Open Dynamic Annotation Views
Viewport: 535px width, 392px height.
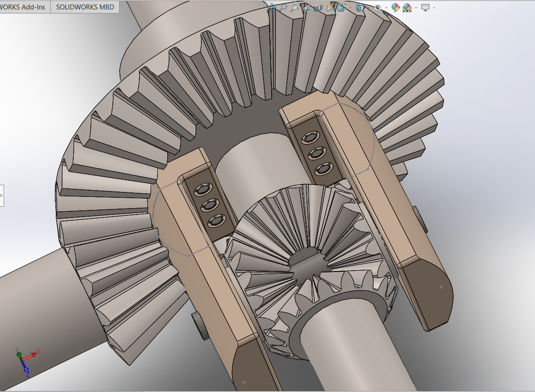(x=330, y=8)
